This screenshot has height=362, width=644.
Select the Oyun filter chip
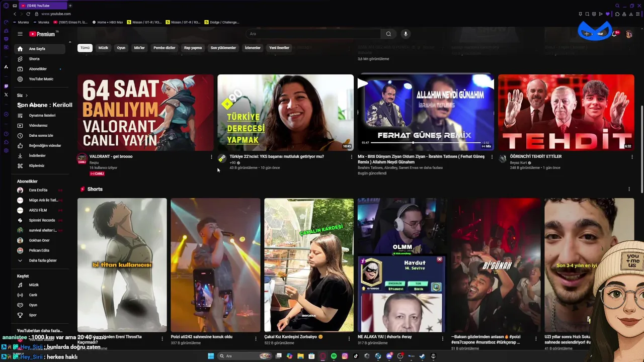[121, 48]
